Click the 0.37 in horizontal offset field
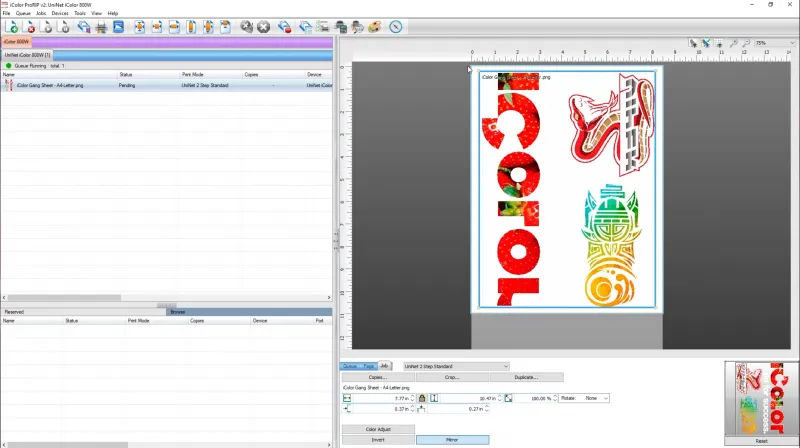 point(381,409)
